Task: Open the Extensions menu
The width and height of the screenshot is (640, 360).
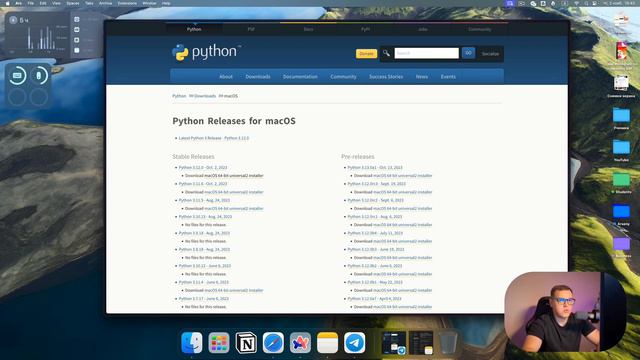Action: pyautogui.click(x=127, y=3)
